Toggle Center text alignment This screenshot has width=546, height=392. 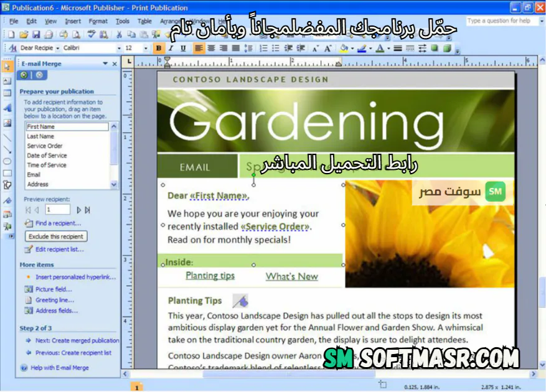211,48
